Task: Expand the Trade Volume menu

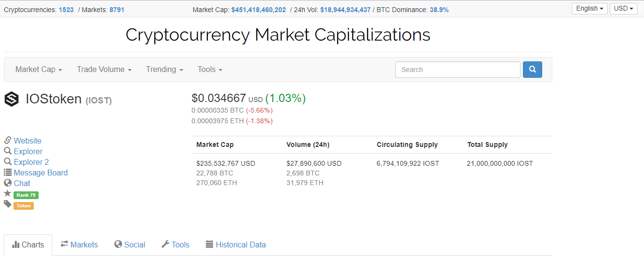Action: pos(104,70)
